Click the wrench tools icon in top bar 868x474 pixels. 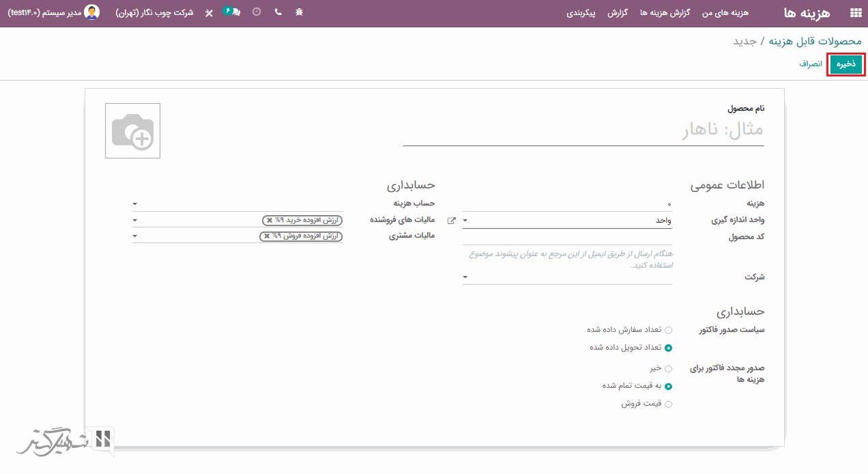209,13
